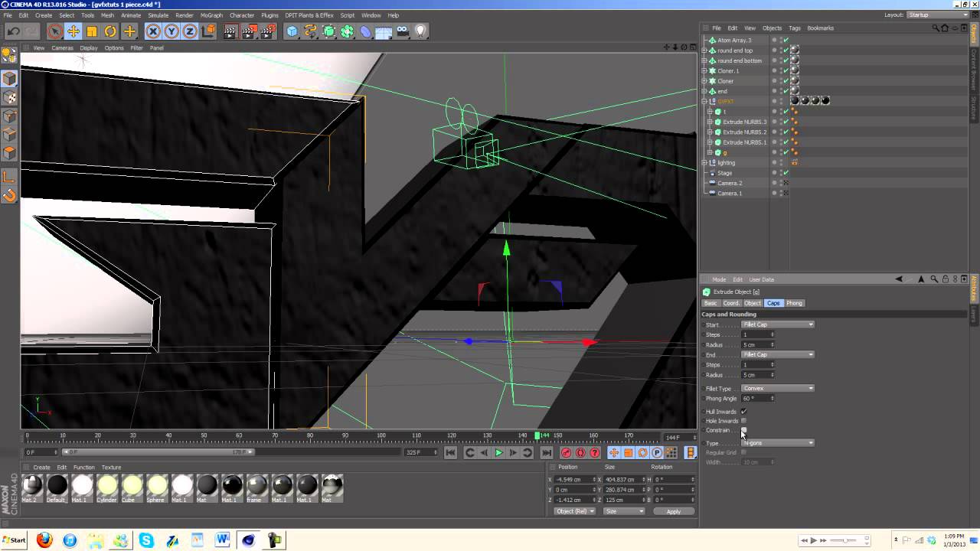Toggle enable checkmark for Extrude NURBS.3
This screenshot has height=551, width=980.
coord(786,122)
